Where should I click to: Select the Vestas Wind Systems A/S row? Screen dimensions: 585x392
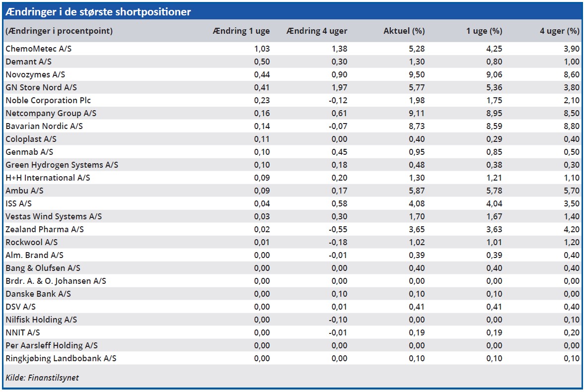54,216
